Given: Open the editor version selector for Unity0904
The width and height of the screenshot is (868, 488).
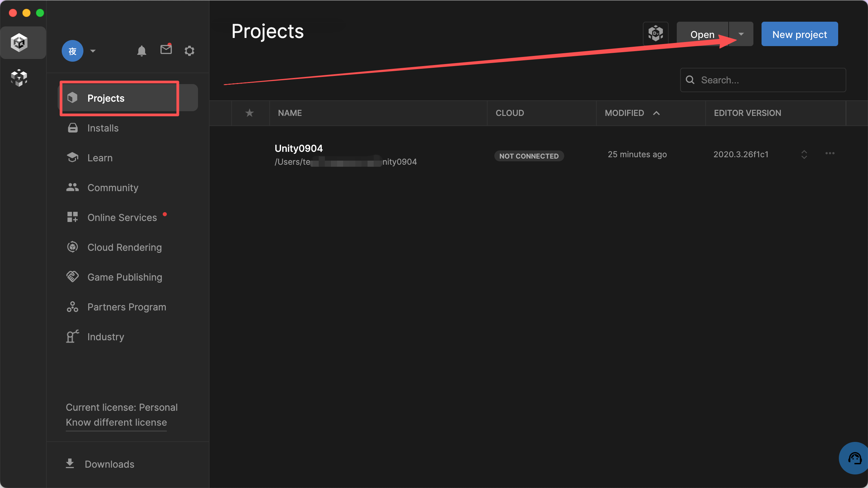Looking at the screenshot, I should coord(804,154).
